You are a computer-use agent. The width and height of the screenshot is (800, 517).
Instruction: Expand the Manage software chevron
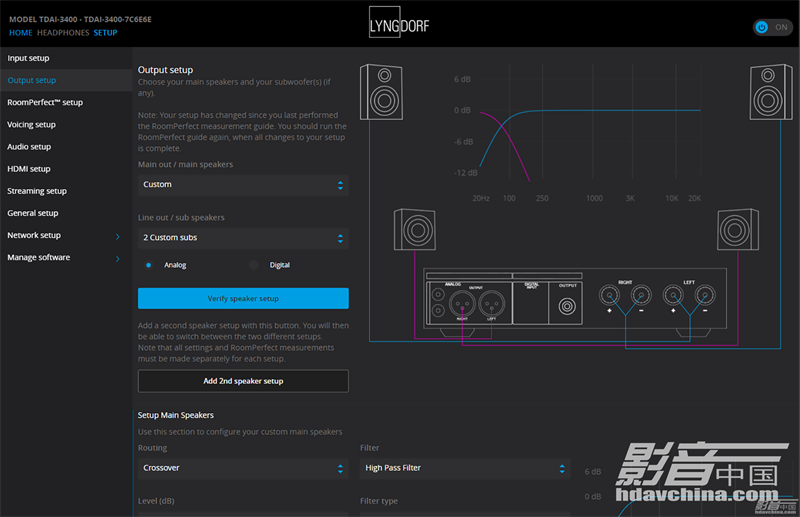point(118,259)
